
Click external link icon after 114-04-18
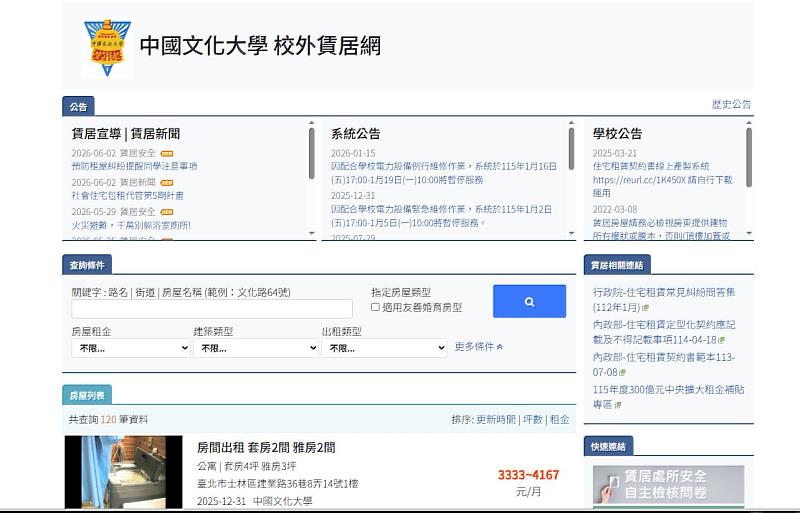pyautogui.click(x=721, y=340)
